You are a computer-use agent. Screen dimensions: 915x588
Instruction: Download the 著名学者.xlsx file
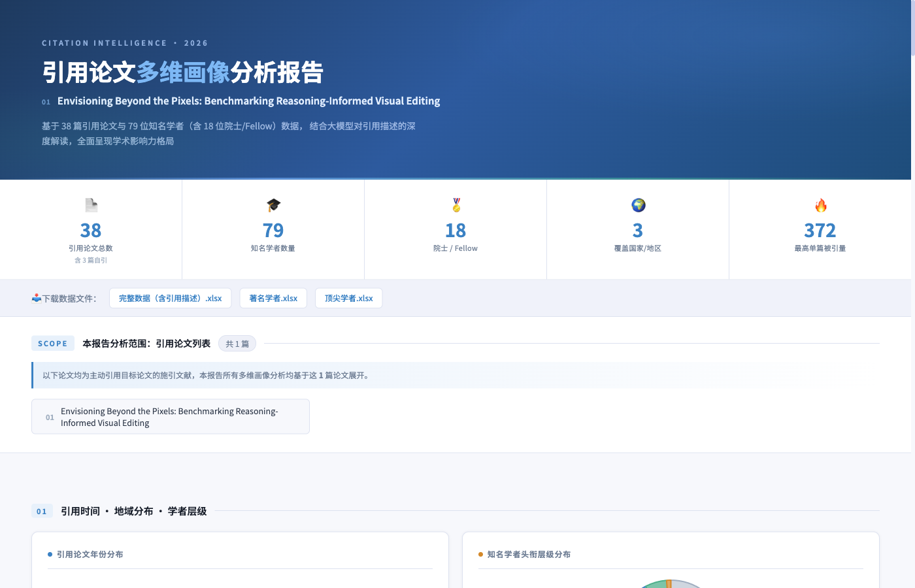pyautogui.click(x=273, y=298)
